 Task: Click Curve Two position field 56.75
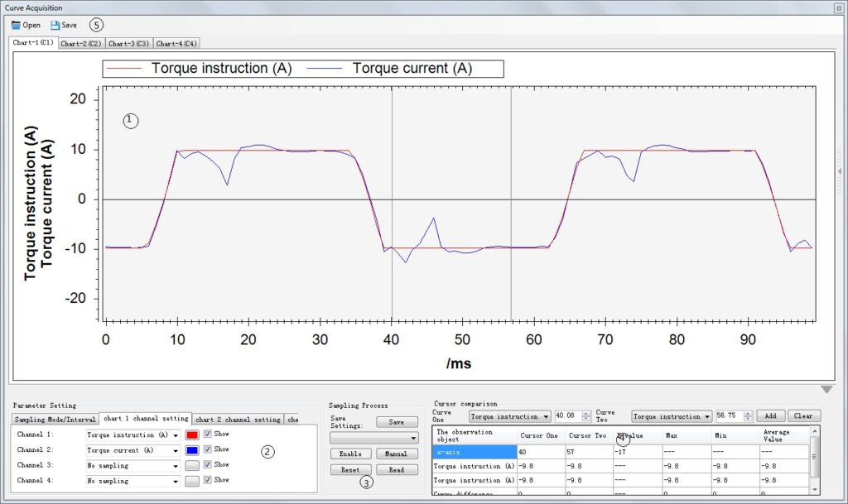(x=729, y=416)
